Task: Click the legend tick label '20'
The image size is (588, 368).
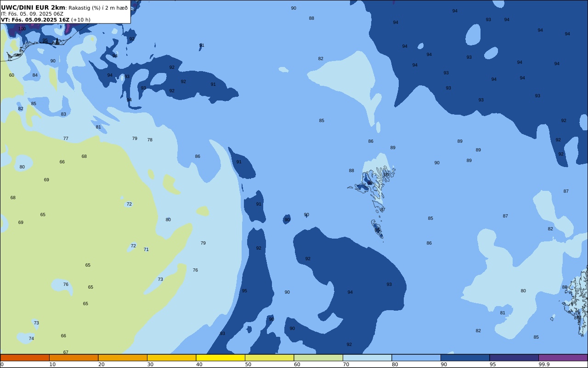Action: point(101,364)
